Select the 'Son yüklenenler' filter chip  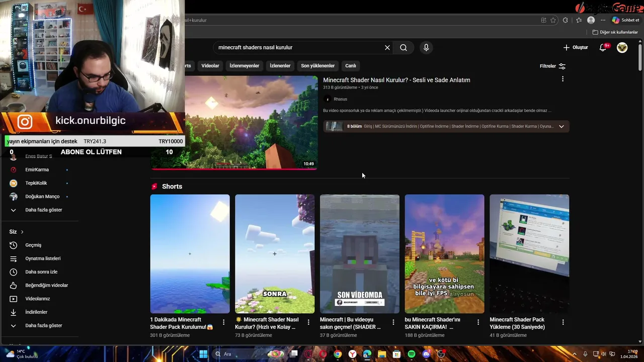point(318,66)
